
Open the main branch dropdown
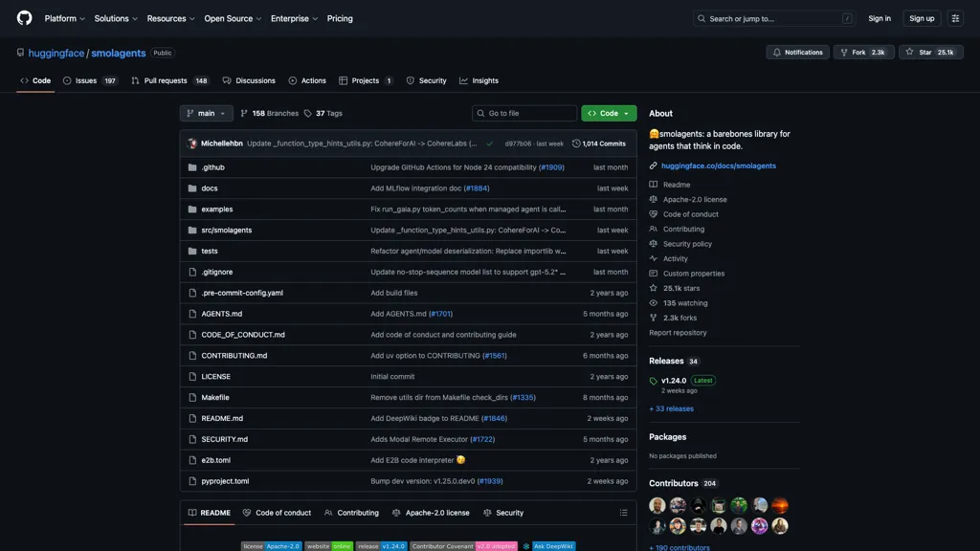click(x=207, y=114)
